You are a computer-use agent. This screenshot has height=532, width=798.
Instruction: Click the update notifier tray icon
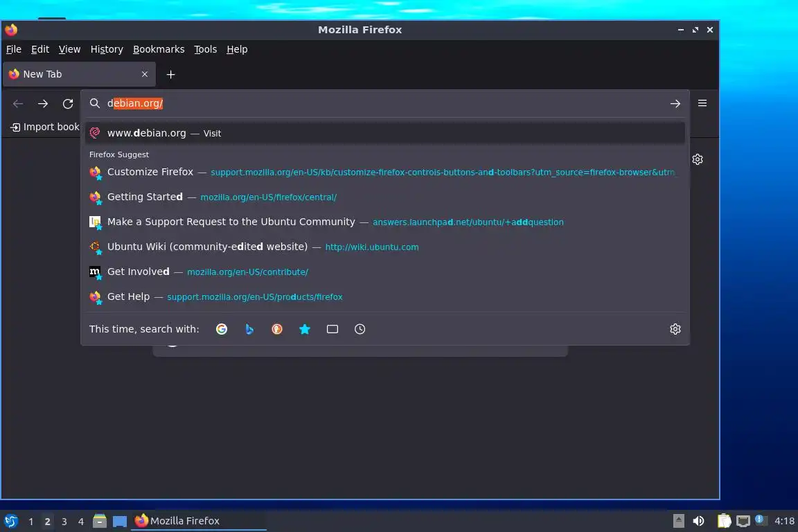(x=760, y=520)
